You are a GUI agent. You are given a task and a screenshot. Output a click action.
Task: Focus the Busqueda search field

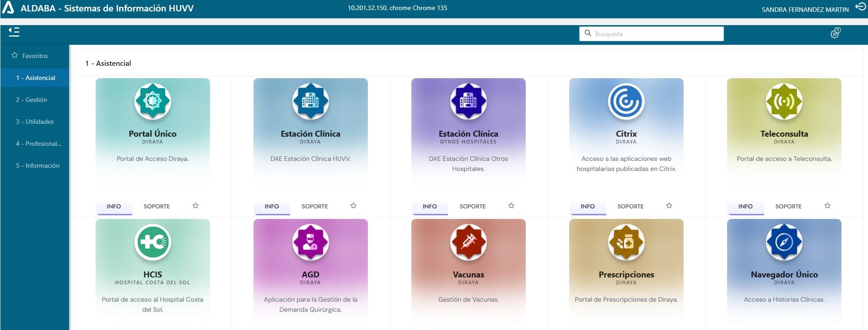(652, 34)
